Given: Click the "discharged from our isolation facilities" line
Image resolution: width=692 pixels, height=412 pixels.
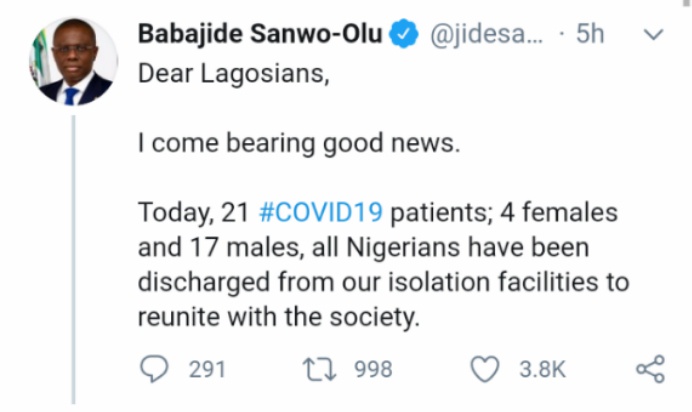Looking at the screenshot, I should 383,282.
